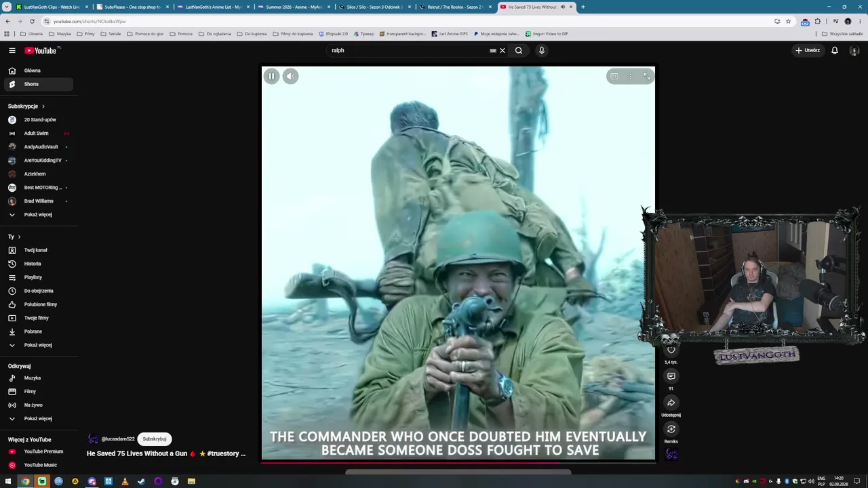Open the @lucasdam522 channel name

coord(118,439)
